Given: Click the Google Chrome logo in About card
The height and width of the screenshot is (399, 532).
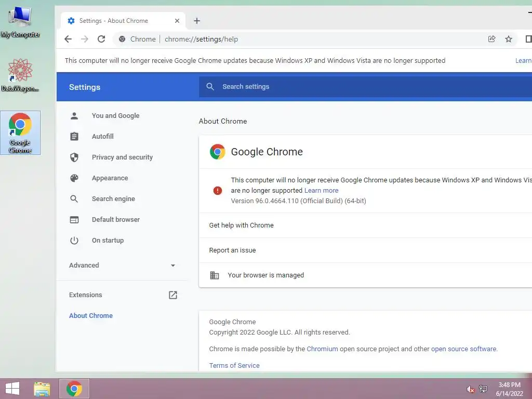Looking at the screenshot, I should (218, 152).
